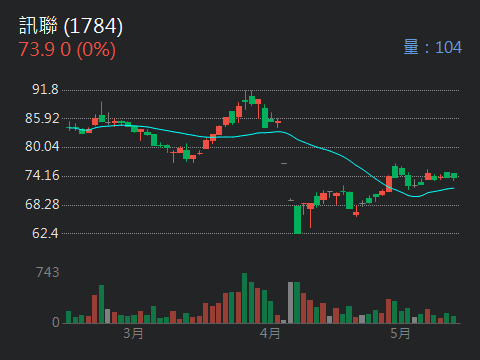Click the tall green gap-down candlestick near 62.4
480x360 pixels.
pos(297,220)
